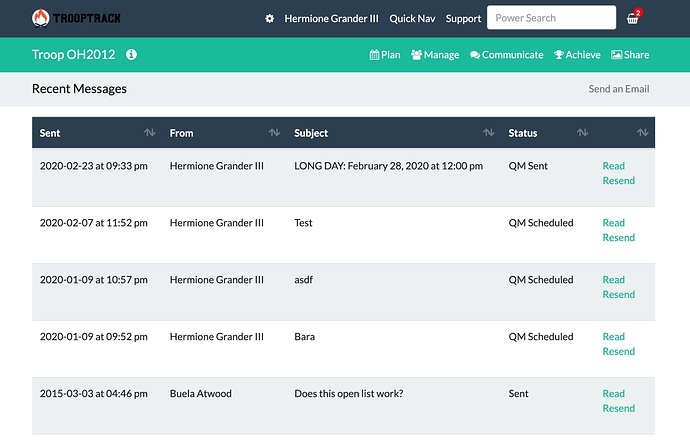This screenshot has width=690, height=444.
Task: Click the subject 'LONG DAY: February 28, 2020 at 12:00 pm'
Action: click(x=389, y=166)
